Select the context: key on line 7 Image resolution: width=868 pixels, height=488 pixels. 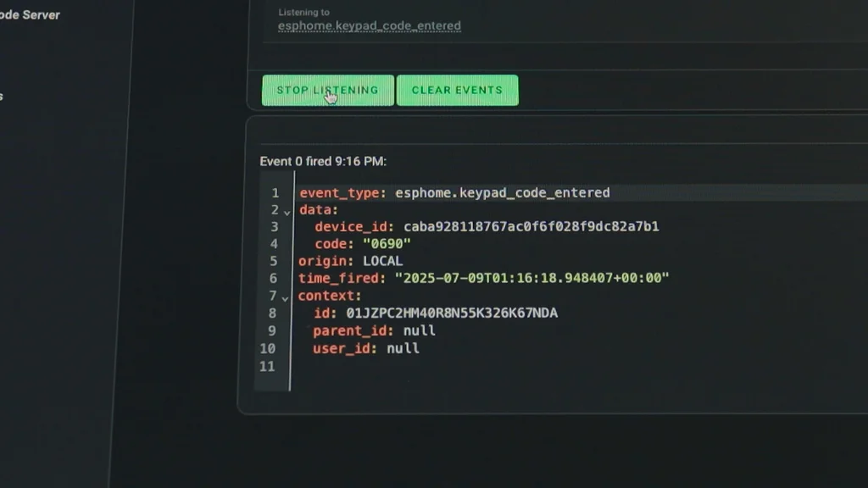coord(330,296)
